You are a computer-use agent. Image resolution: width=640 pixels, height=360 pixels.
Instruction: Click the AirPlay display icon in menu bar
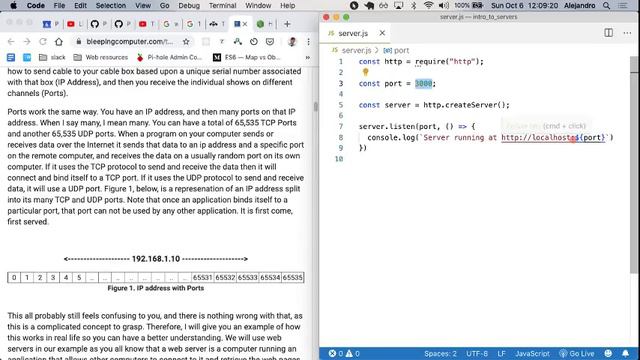click(398, 5)
